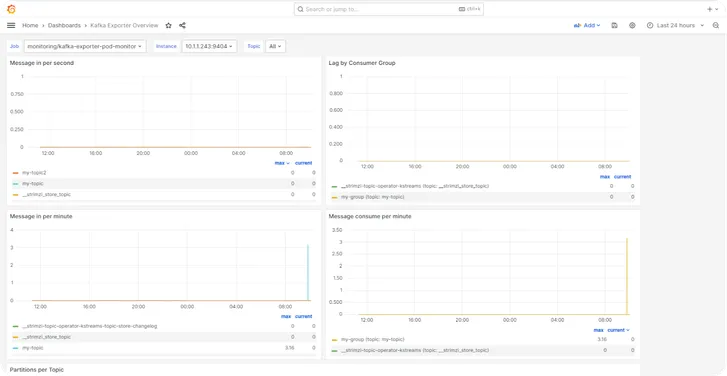Viewport: 727px width, 376px height.
Task: Go to Dashboards breadcrumb
Action: coord(64,25)
